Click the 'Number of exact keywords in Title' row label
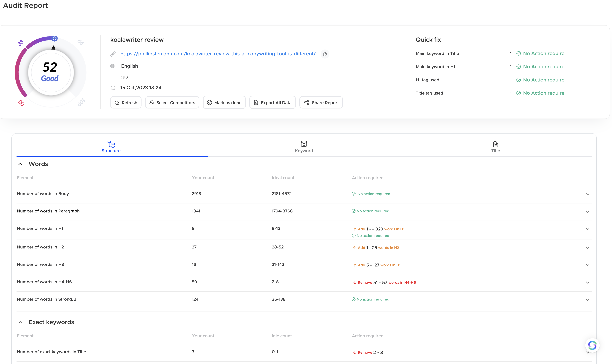The width and height of the screenshot is (612, 364). [x=51, y=352]
